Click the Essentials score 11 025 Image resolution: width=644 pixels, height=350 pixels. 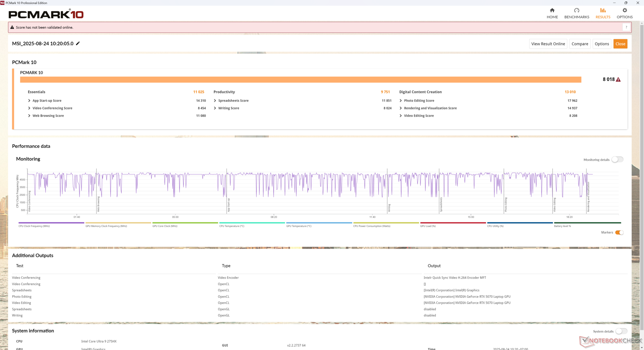(x=199, y=92)
